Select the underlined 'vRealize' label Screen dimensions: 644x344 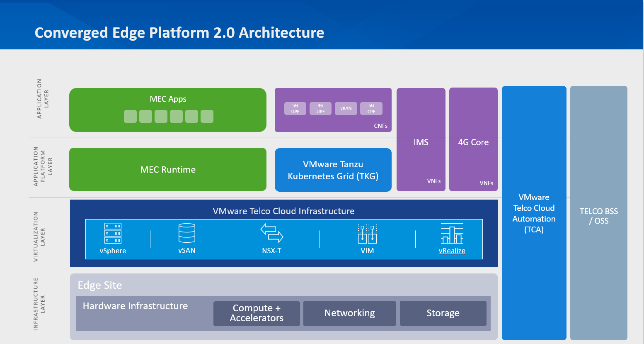(452, 251)
